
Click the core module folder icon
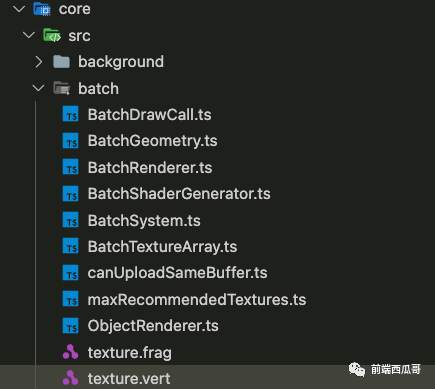pos(42,9)
